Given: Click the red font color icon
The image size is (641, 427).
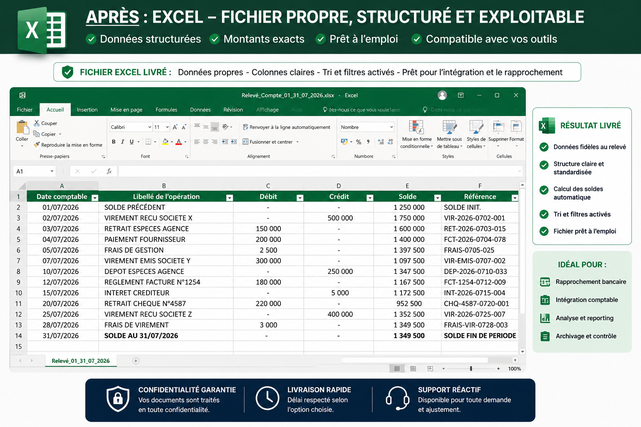Looking at the screenshot, I should point(179,142).
